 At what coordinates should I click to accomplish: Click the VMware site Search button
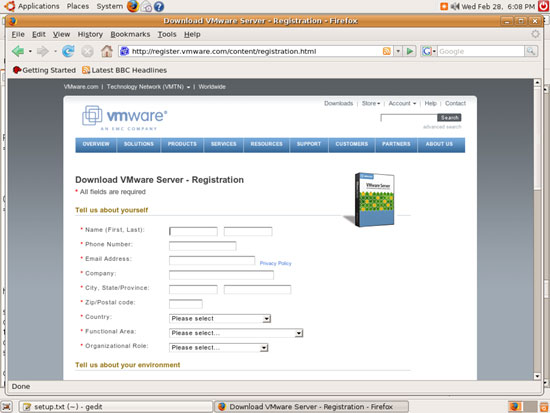click(449, 118)
